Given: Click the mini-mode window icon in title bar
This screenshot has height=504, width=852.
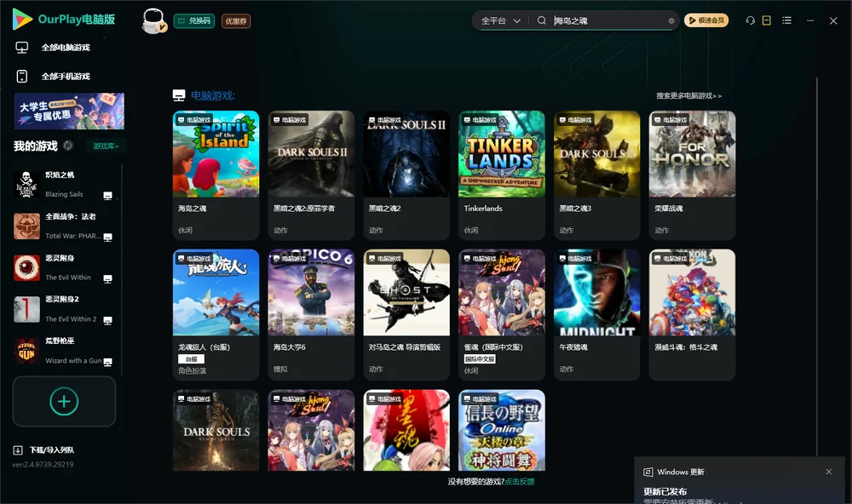Looking at the screenshot, I should point(767,20).
